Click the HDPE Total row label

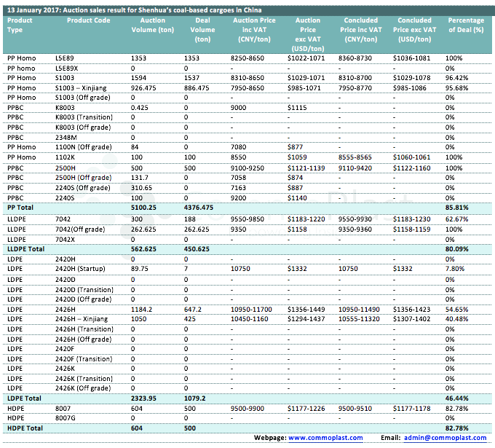point(25,428)
